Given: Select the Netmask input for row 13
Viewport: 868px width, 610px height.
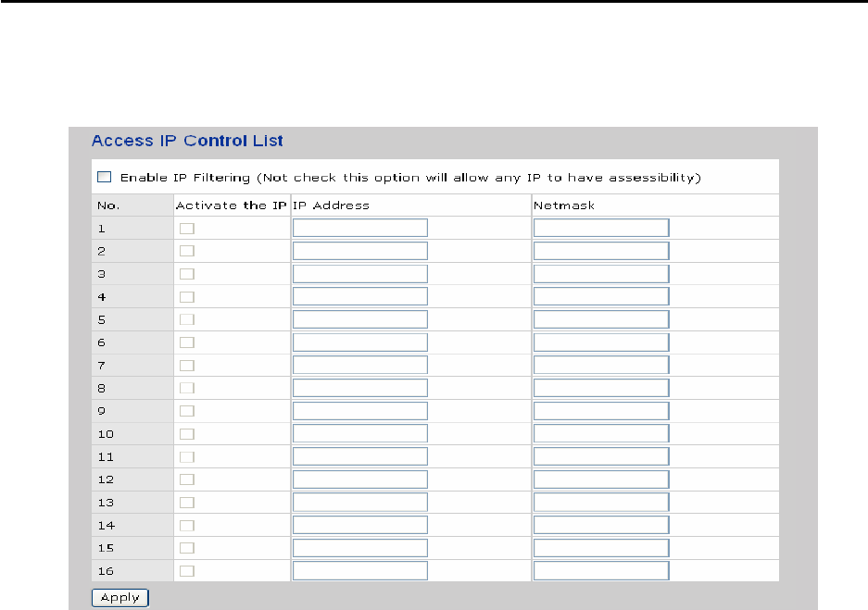Looking at the screenshot, I should [601, 502].
